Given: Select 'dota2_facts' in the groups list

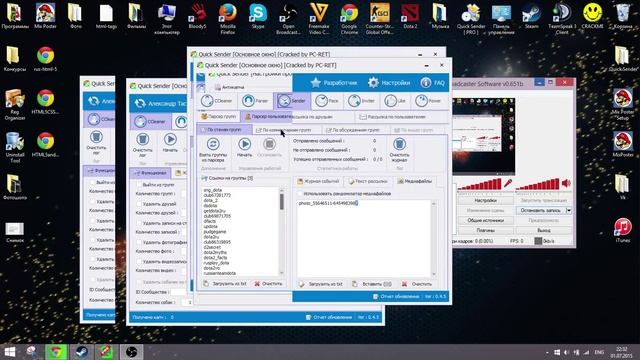Looking at the screenshot, I should pyautogui.click(x=216, y=258).
